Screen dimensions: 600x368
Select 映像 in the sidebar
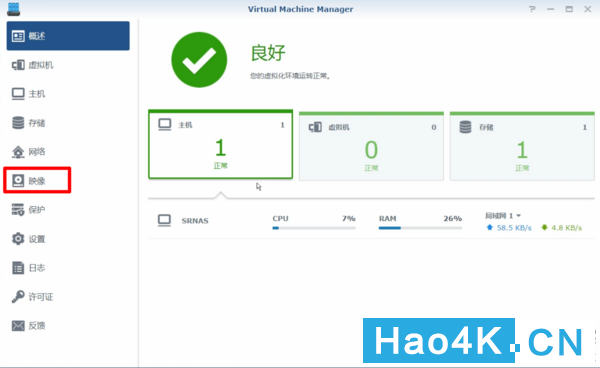(x=37, y=180)
